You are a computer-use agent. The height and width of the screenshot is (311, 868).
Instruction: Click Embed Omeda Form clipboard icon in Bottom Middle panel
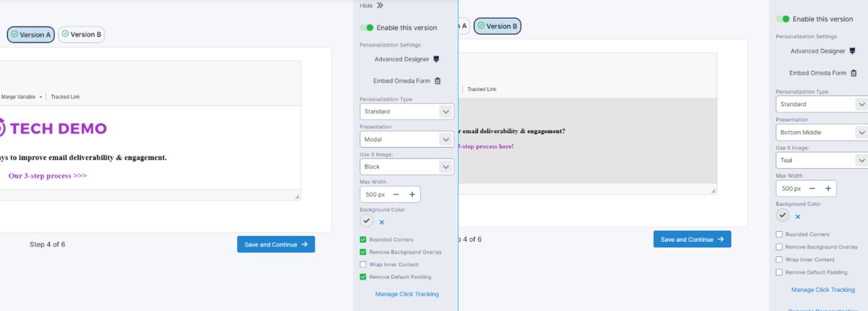pos(853,73)
